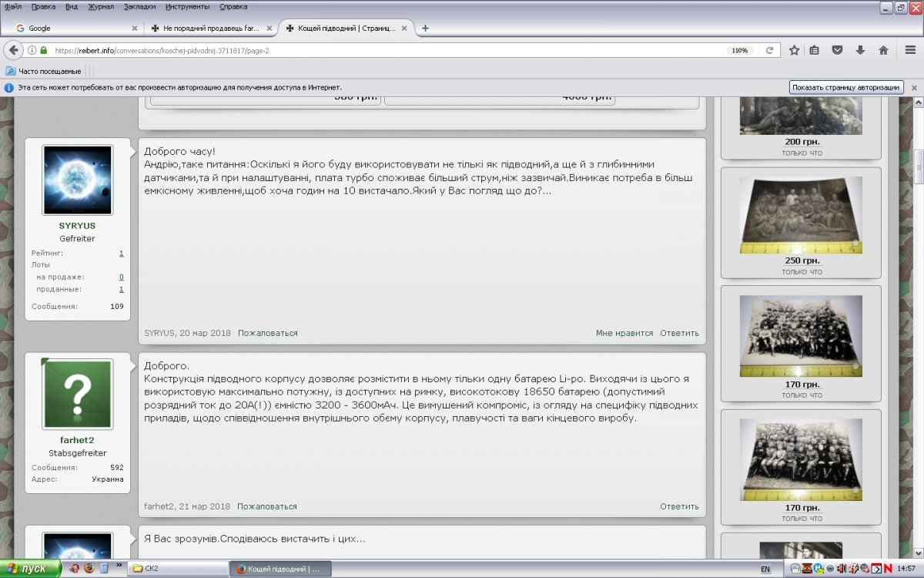Click the '250 грн.' price label
Viewport: 924px width, 578px height.
(x=802, y=261)
